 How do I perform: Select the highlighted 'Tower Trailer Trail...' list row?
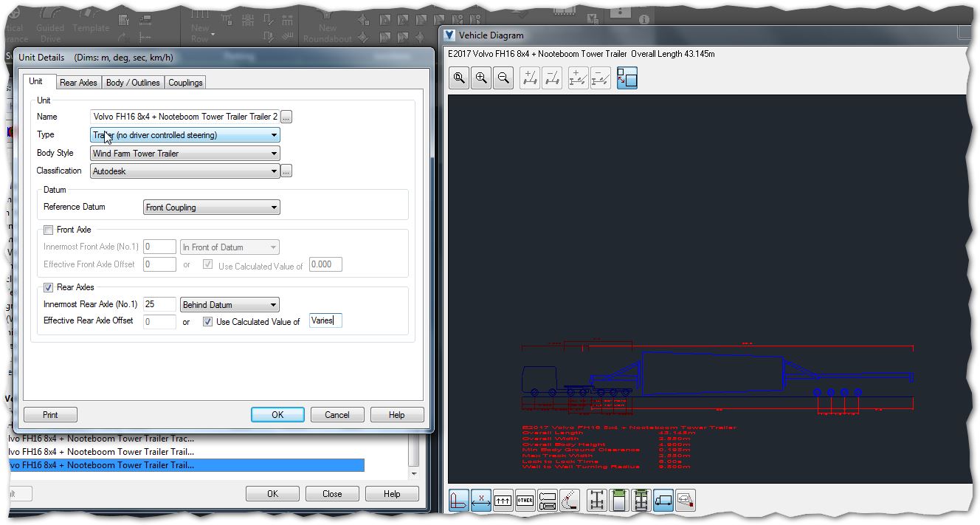point(185,465)
